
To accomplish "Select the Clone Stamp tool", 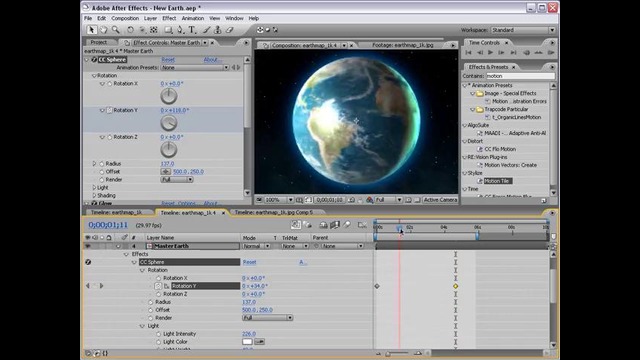I will pos(218,30).
